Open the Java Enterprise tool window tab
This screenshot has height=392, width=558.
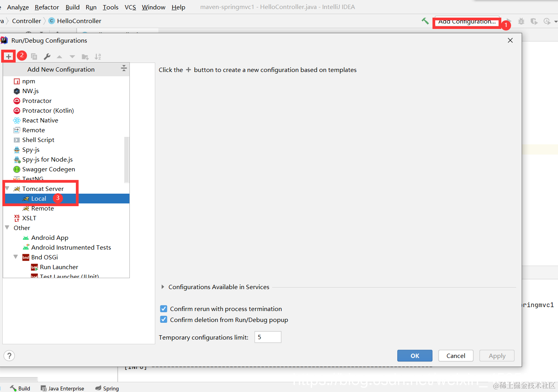pyautogui.click(x=63, y=388)
